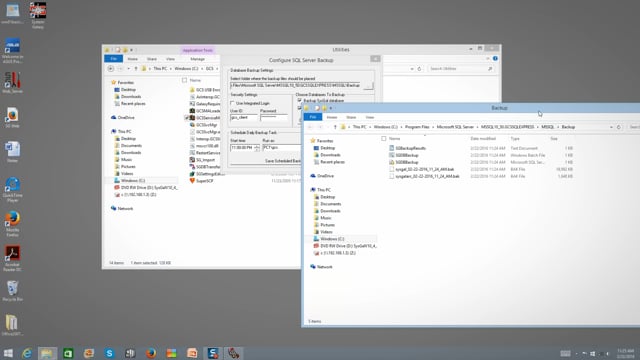Image resolution: width=640 pixels, height=360 pixels.
Task: Adjust Start time spinner arrows
Action: coord(256,147)
